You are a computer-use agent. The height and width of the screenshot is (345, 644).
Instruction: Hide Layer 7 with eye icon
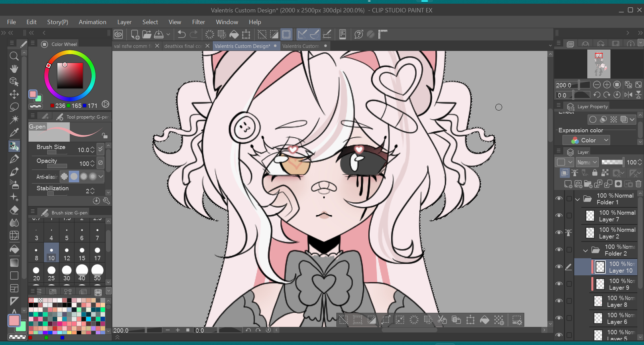pyautogui.click(x=559, y=215)
